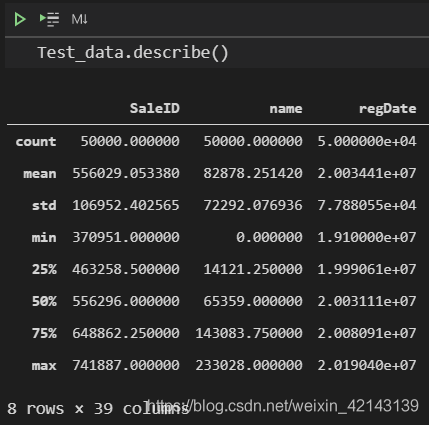Click the count row label
The image size is (429, 425).
tap(36, 142)
